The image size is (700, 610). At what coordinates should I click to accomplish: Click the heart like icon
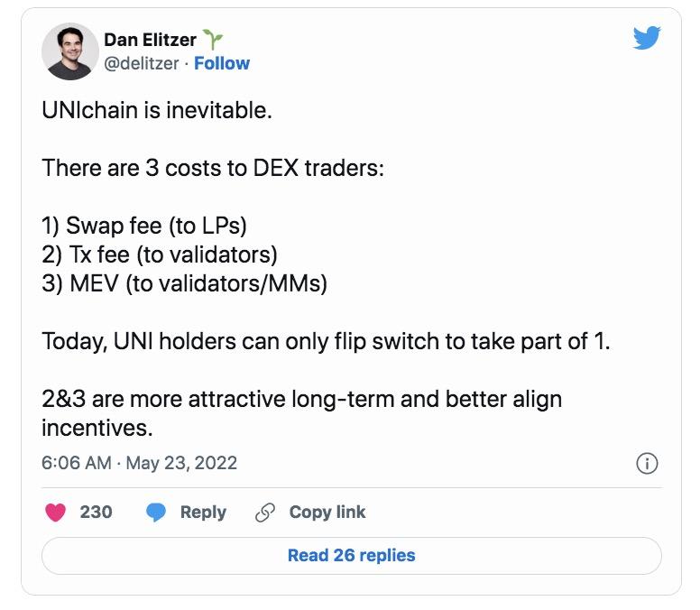tap(55, 512)
